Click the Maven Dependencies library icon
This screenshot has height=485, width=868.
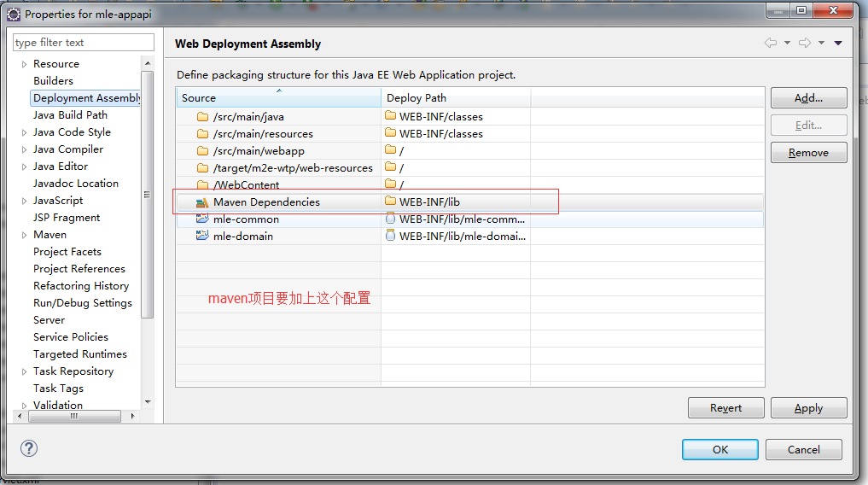coord(202,202)
